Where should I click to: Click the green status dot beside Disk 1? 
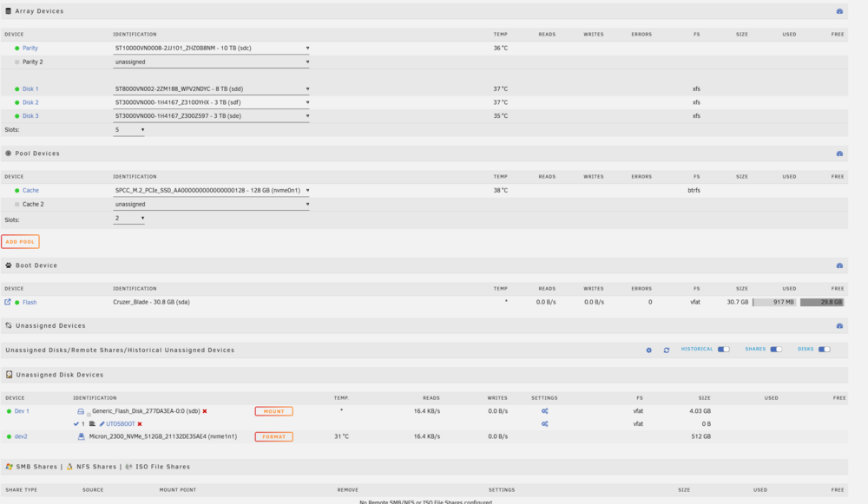(x=17, y=89)
